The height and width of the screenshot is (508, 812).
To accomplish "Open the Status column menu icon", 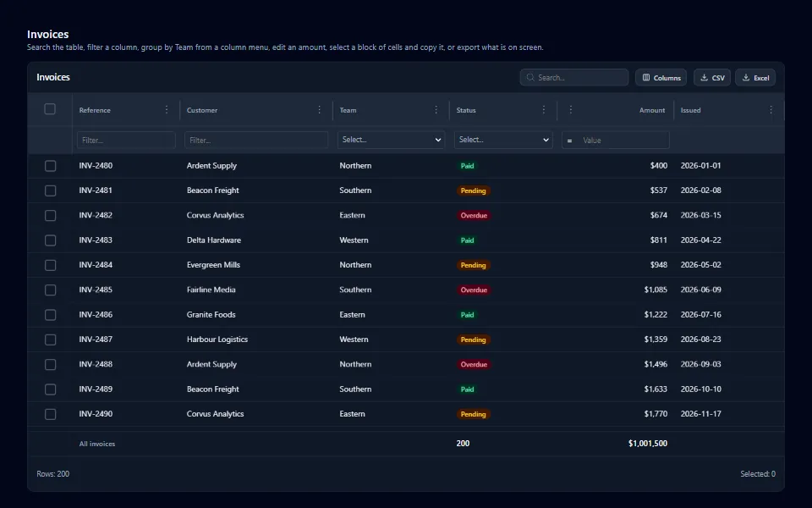I will click(x=543, y=109).
